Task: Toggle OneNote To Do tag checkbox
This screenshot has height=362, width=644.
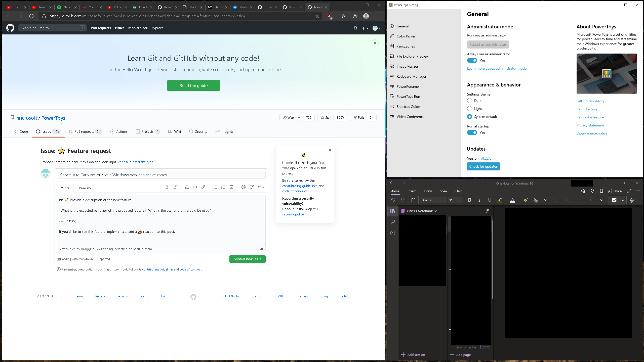Action: (614, 200)
